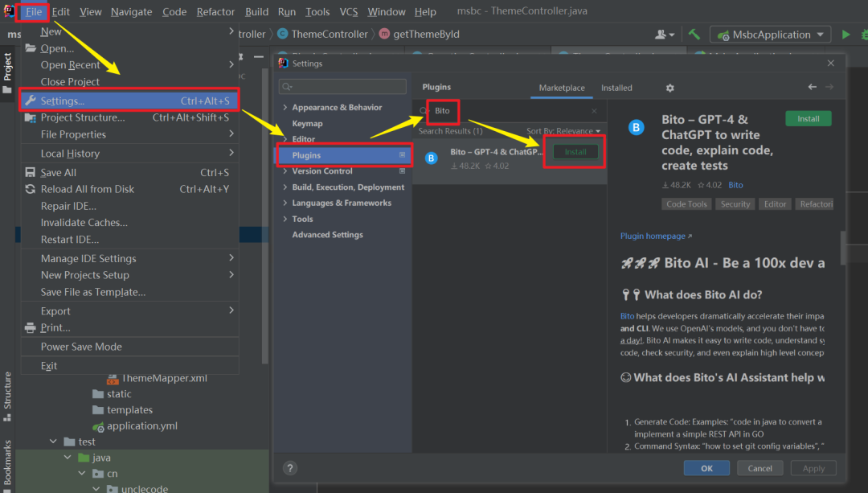Click the plugin description scrollbar
This screenshot has height=493, width=868.
(843, 249)
